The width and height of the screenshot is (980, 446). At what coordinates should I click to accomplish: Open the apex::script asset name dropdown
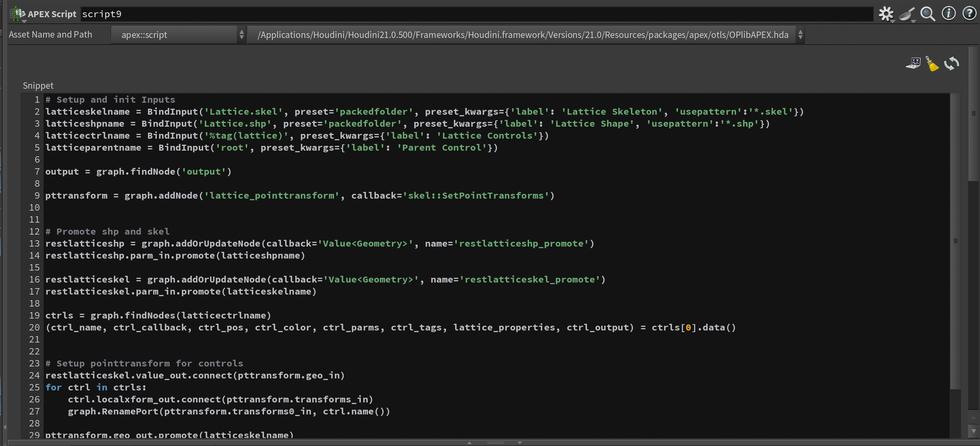pyautogui.click(x=178, y=35)
